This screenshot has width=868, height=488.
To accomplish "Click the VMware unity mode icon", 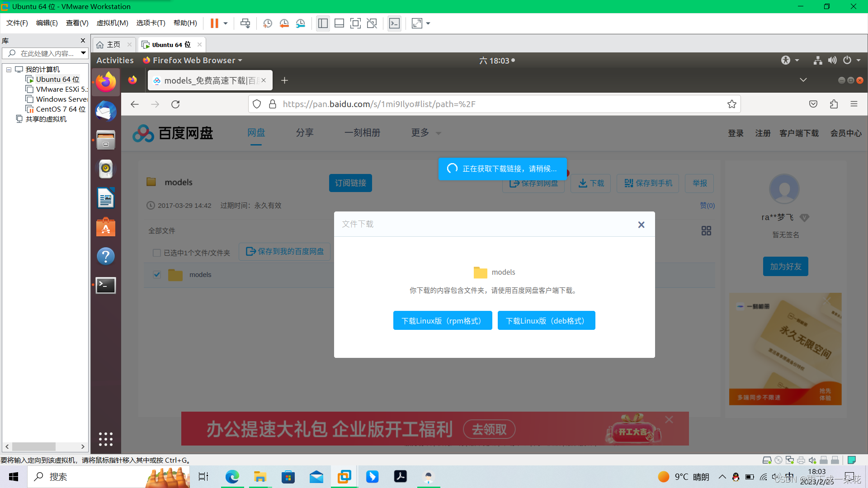I will pos(372,23).
